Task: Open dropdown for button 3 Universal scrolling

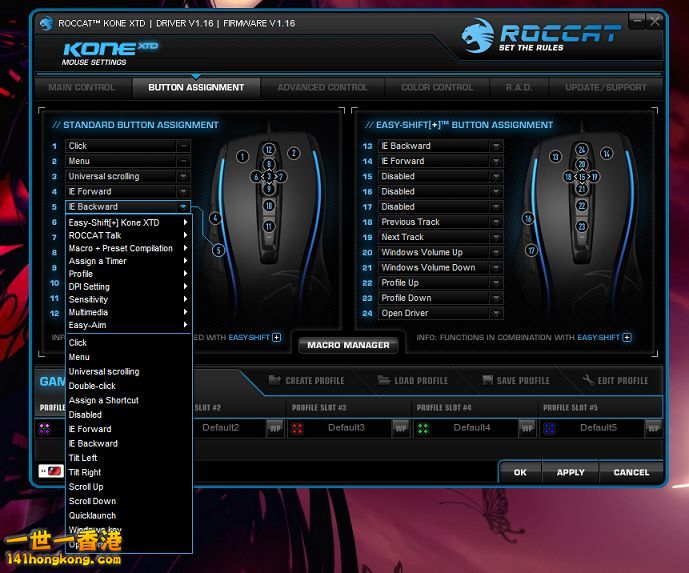Action: 183,176
